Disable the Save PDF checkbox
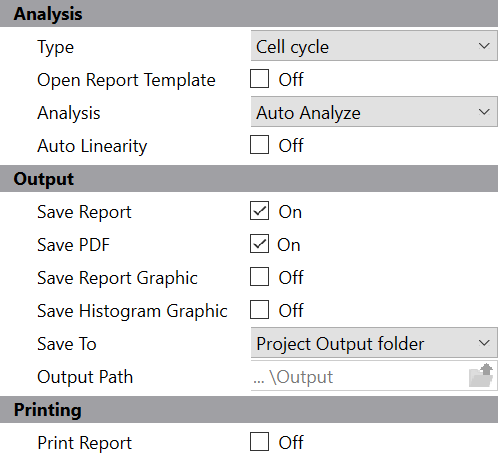 point(259,244)
